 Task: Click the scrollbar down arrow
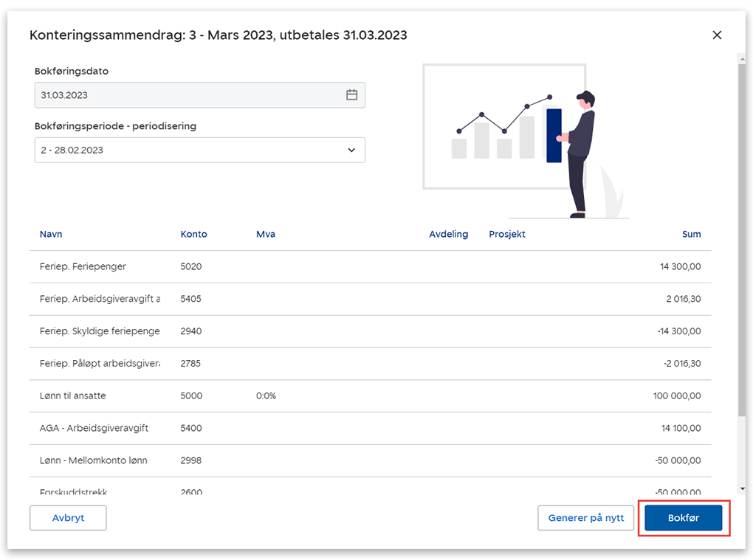[x=741, y=488]
